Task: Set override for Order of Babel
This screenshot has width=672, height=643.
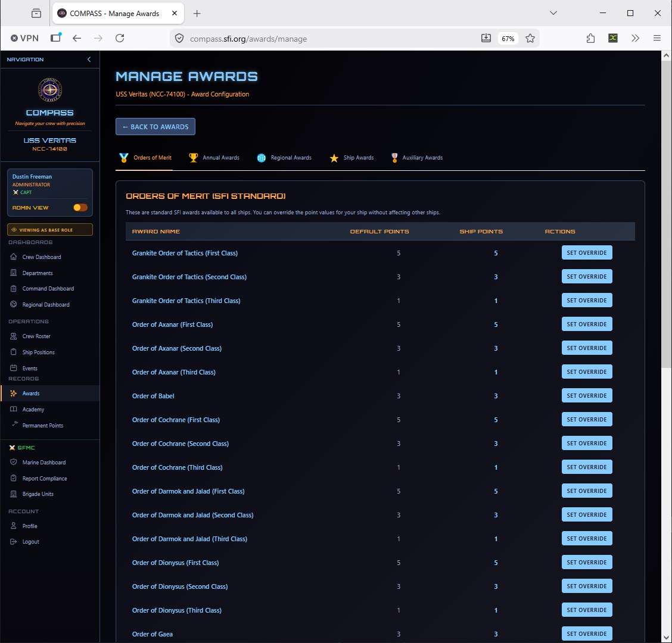Action: (x=587, y=396)
